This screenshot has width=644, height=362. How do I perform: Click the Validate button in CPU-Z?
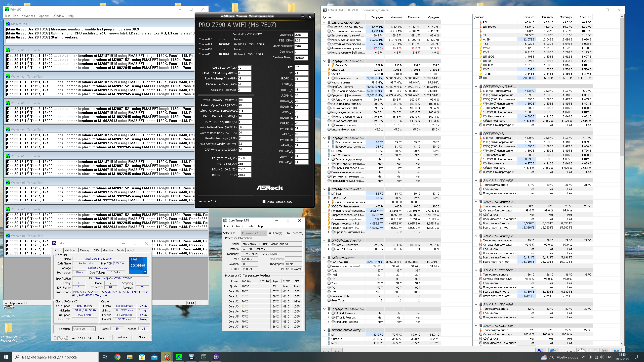point(122,337)
